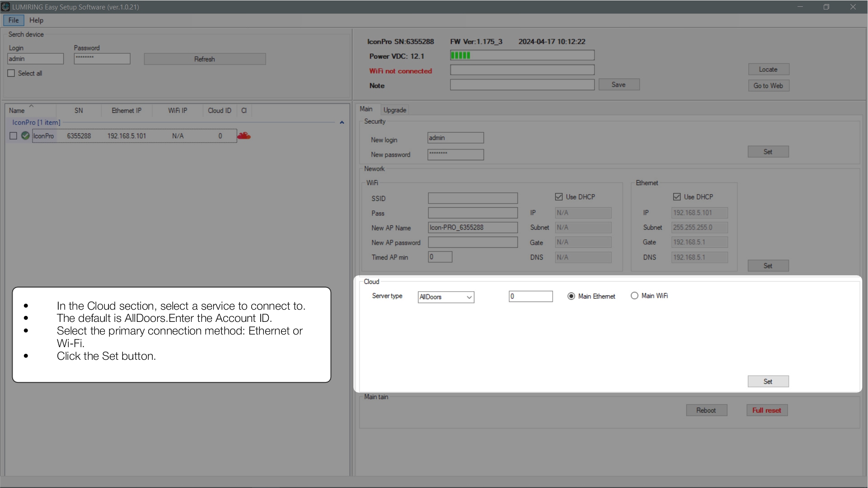Select the 192.168.5.101 cell in device list
This screenshot has height=488, width=868.
point(127,136)
